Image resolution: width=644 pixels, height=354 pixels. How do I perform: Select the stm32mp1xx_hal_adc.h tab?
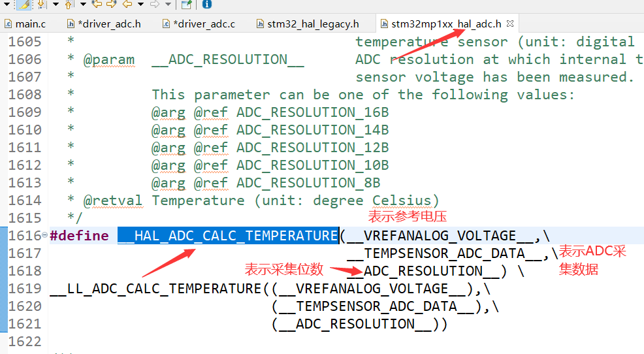click(446, 24)
